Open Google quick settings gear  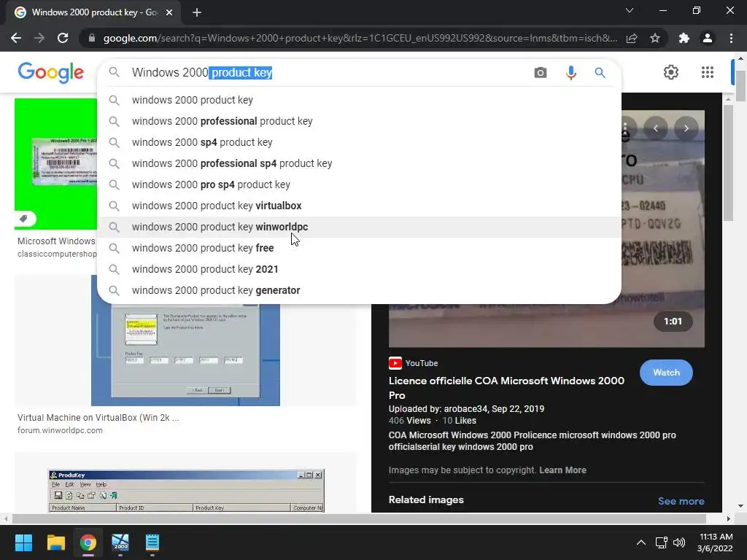pos(671,72)
